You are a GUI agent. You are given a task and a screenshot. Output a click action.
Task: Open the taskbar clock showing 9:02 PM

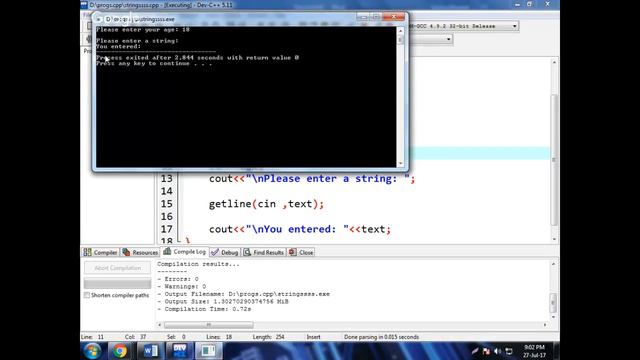click(x=534, y=351)
